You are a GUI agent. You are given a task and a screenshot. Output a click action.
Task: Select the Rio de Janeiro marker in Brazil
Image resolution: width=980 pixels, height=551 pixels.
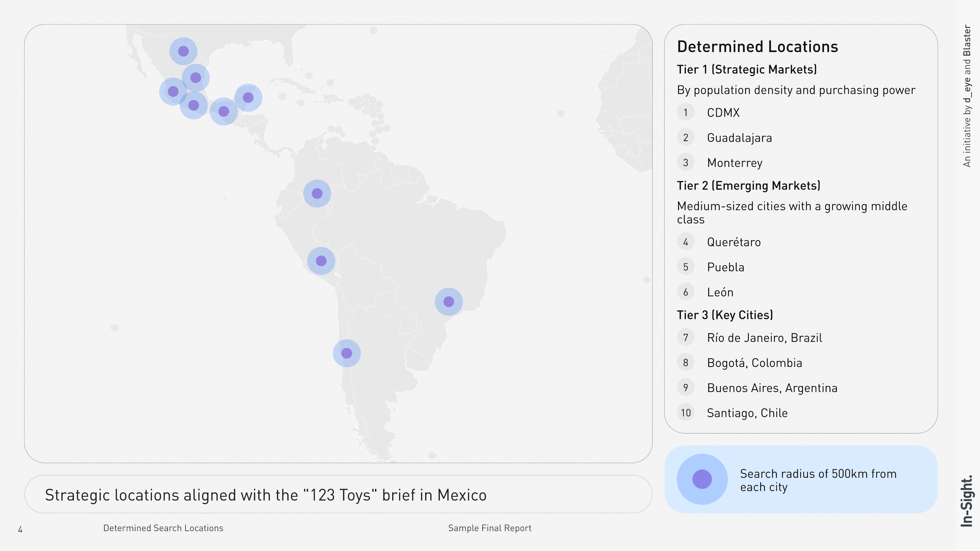tap(449, 302)
